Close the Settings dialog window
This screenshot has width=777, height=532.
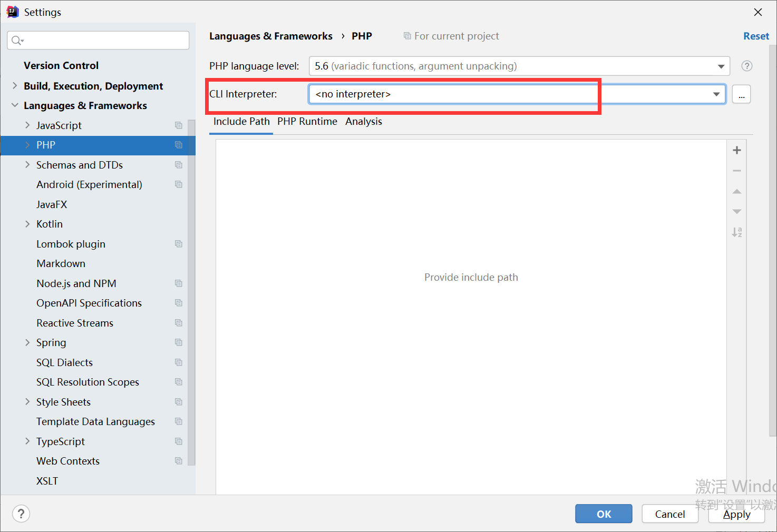[758, 12]
